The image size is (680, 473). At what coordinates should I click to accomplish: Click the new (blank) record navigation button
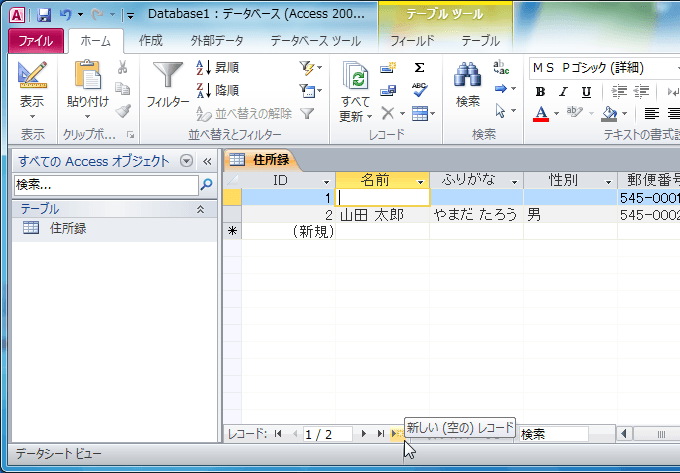(x=397, y=434)
